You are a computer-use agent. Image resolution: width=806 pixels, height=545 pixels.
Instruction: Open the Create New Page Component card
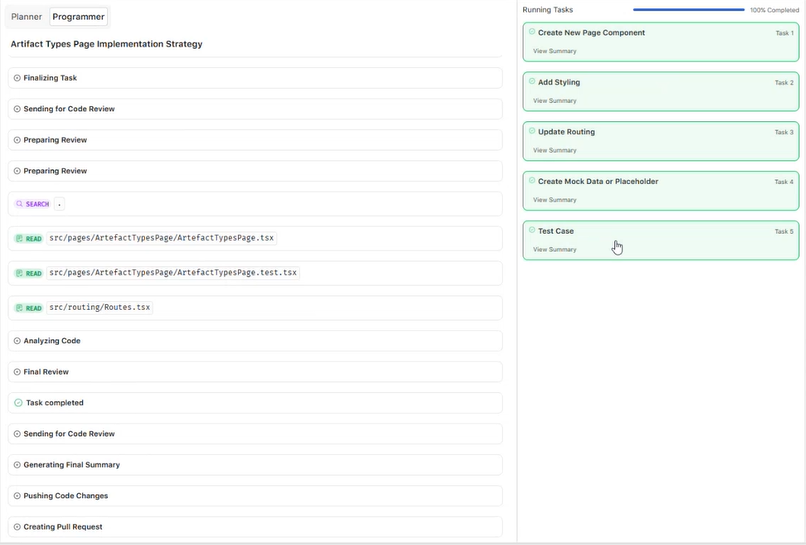tap(661, 42)
